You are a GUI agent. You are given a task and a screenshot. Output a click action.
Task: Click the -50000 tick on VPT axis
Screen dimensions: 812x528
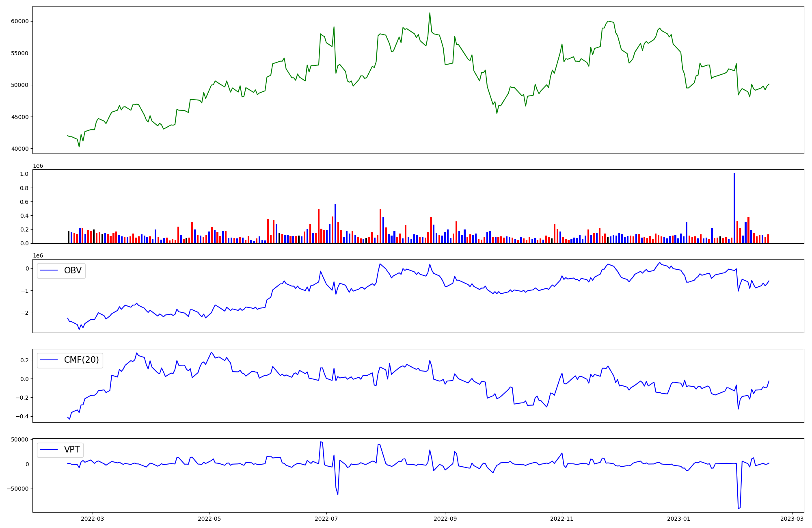(x=17, y=489)
